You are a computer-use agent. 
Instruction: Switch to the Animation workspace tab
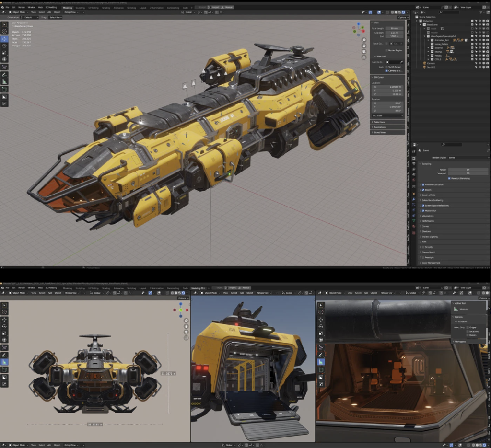[x=118, y=8]
